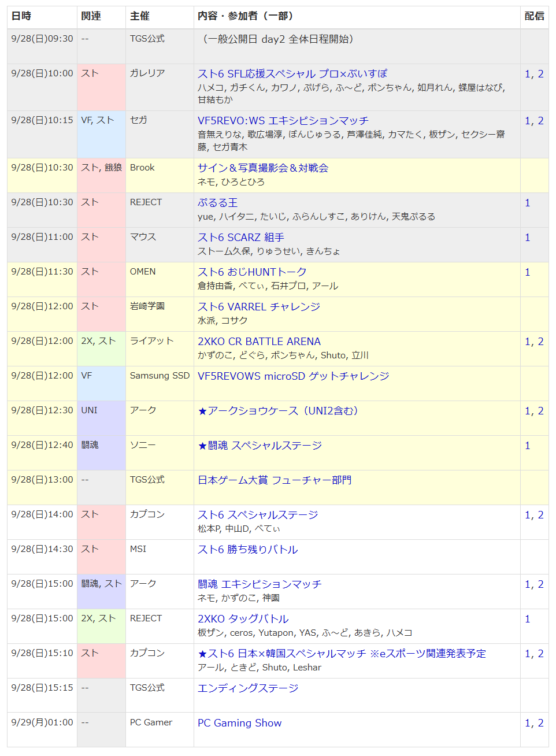Open stream 2 for スト6 スペシャルステージ
The image size is (556, 756).
point(540,515)
